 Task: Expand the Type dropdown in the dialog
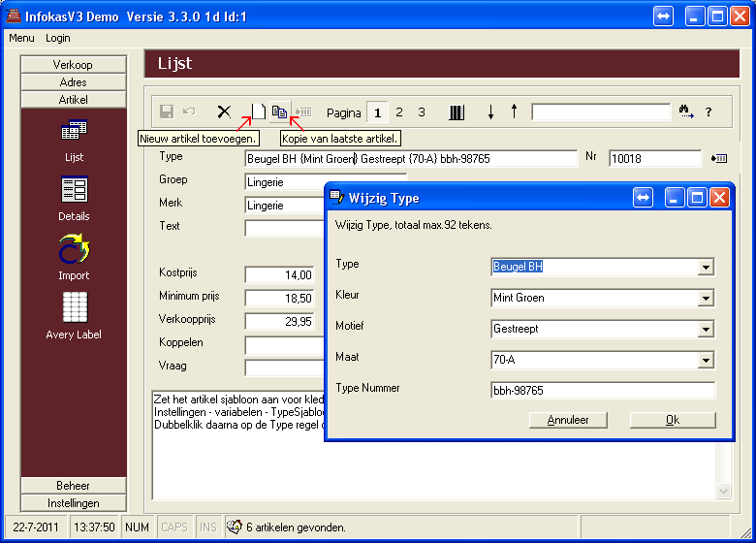click(x=707, y=268)
